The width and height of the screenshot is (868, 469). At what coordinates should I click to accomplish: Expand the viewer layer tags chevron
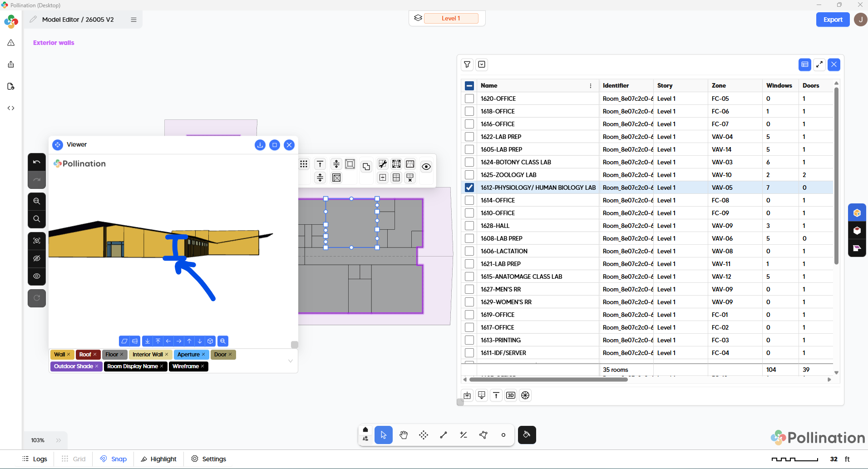[x=291, y=361]
